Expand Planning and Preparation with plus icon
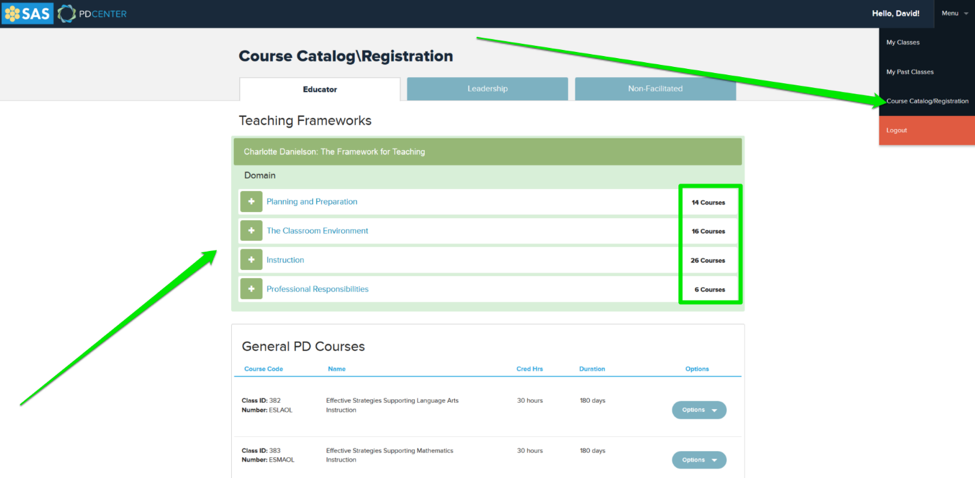975x478 pixels. (251, 202)
